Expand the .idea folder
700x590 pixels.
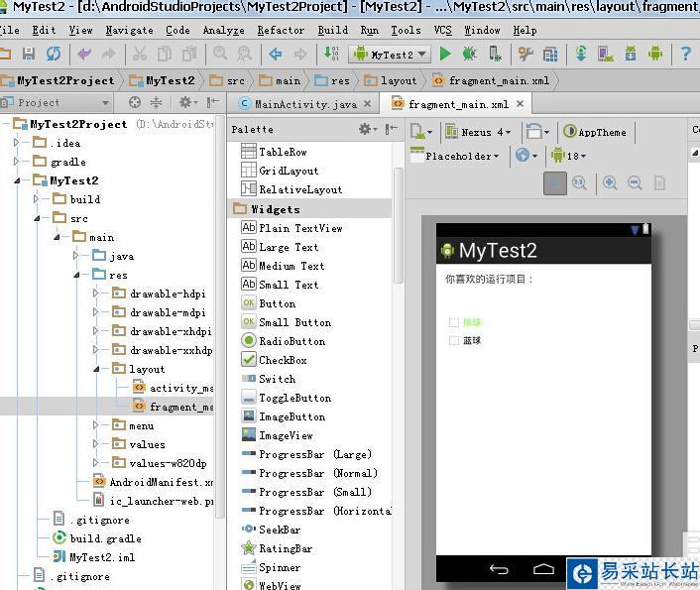click(x=16, y=143)
